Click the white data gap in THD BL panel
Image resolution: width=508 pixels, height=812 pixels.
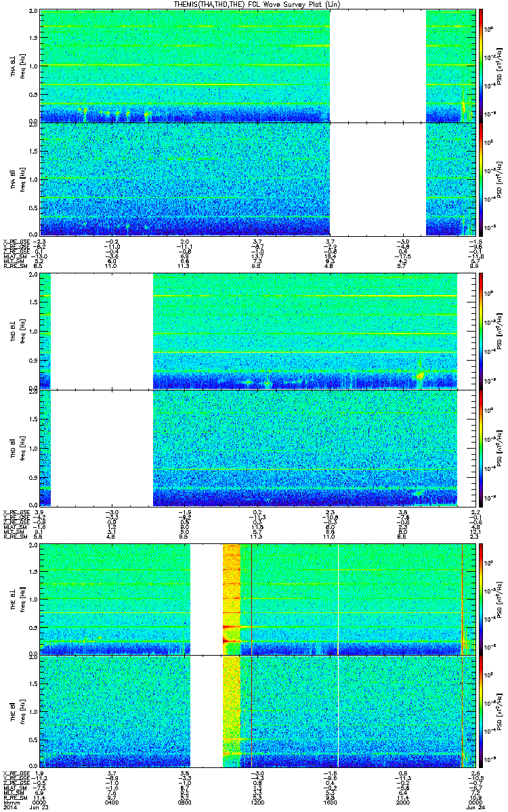click(102, 330)
